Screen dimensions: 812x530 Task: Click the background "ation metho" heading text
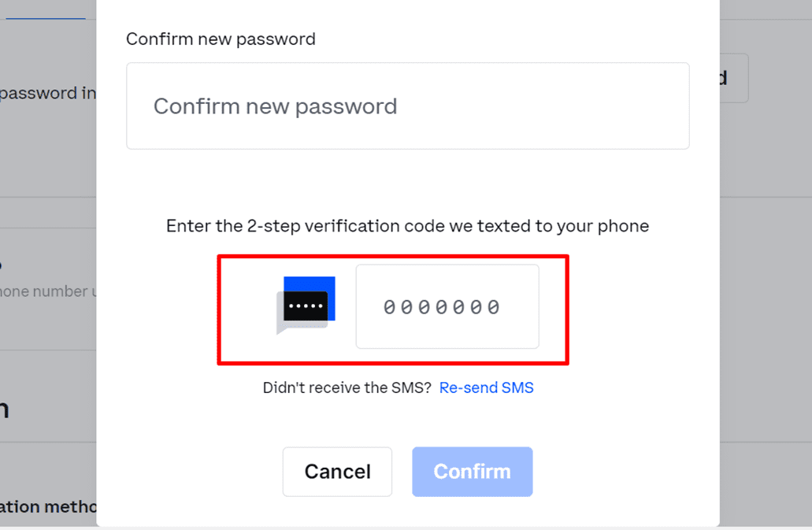[x=47, y=506]
